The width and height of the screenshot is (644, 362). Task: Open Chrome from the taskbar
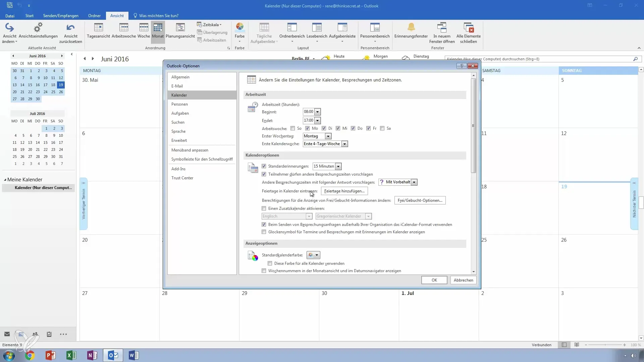[30, 355]
